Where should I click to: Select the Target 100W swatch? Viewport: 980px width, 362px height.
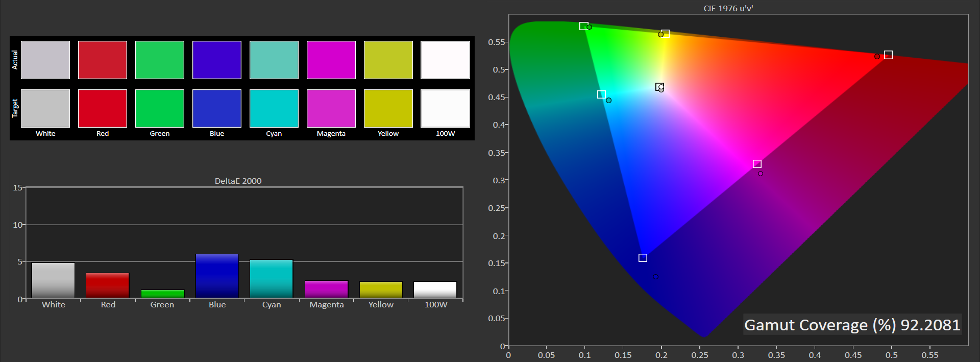(445, 108)
